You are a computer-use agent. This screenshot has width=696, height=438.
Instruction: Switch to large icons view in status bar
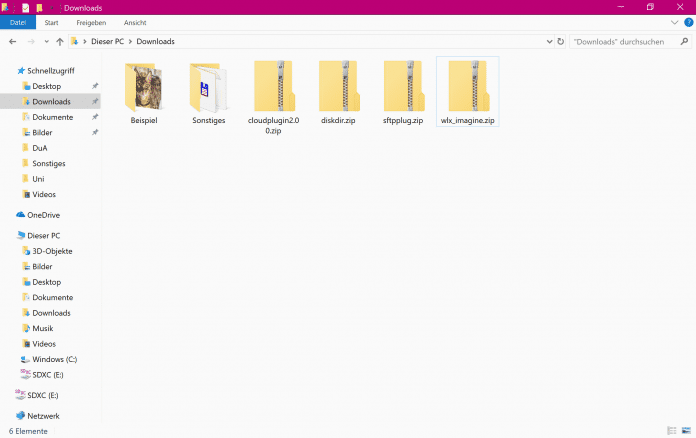(687, 430)
